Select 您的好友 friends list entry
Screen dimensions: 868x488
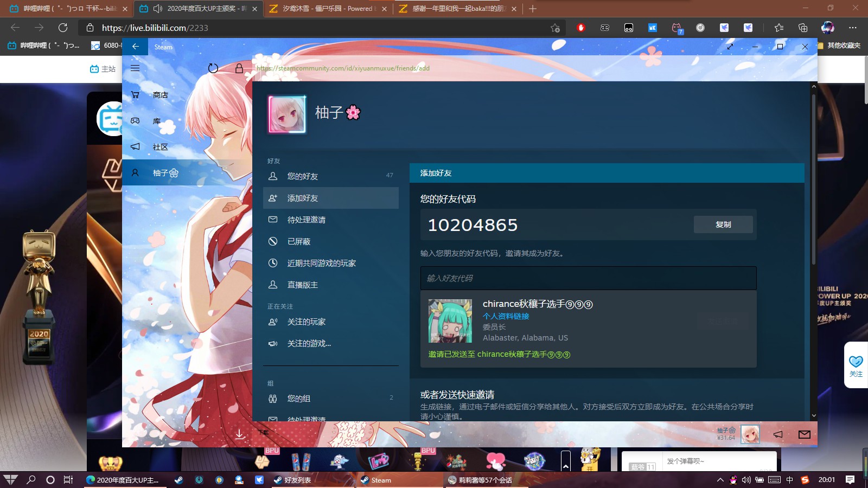pos(303,176)
